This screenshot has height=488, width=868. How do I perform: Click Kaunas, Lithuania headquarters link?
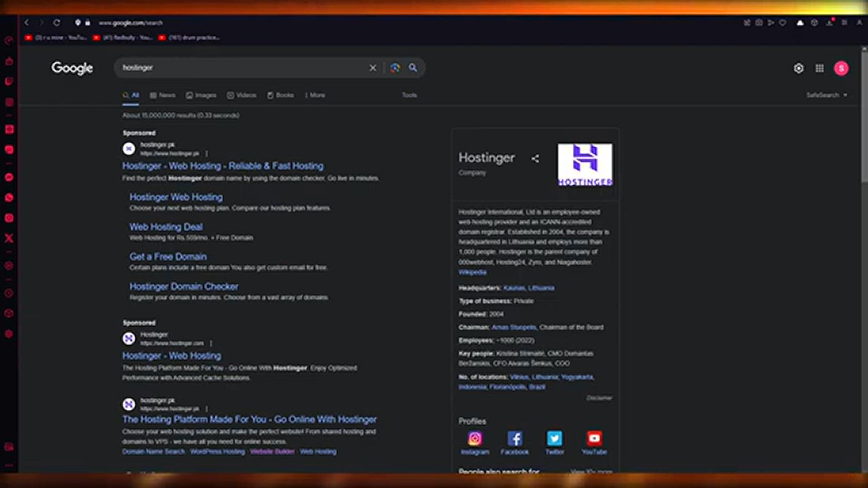[x=528, y=288]
